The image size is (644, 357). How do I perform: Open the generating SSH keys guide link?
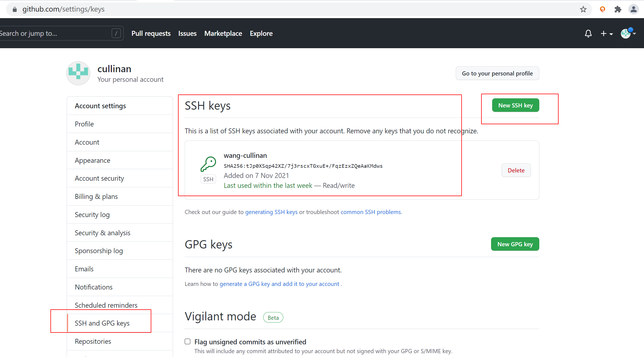(x=271, y=212)
